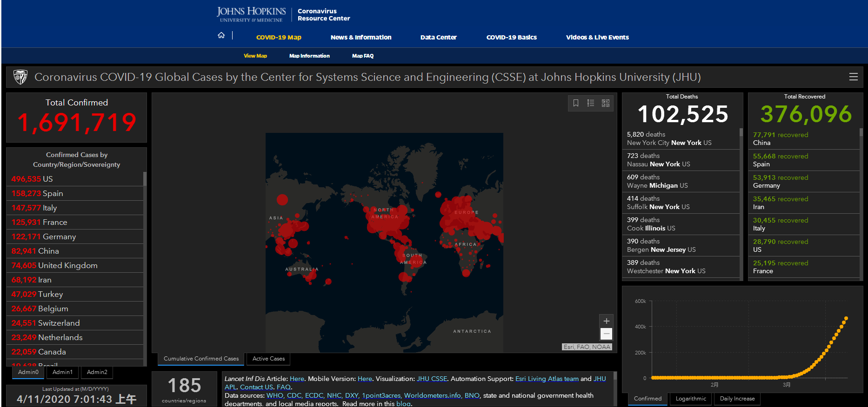Click the Johns Hopkins University logo
This screenshot has height=407, width=868.
(x=251, y=14)
